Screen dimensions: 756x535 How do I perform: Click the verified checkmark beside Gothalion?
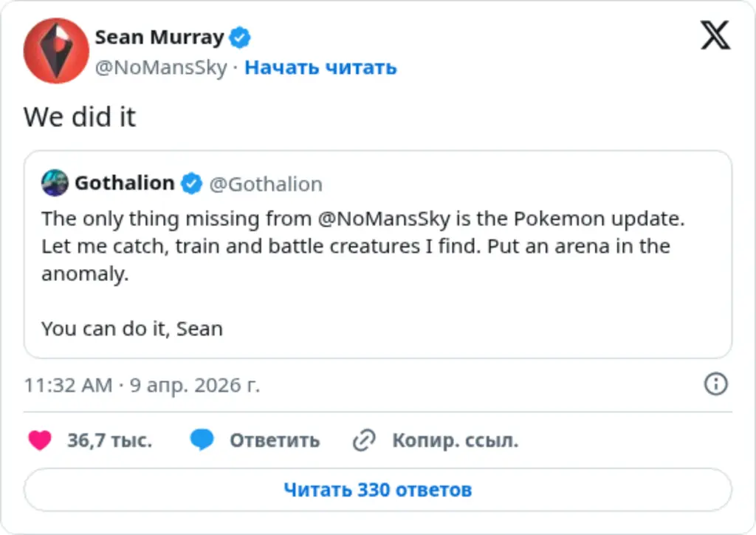click(190, 184)
